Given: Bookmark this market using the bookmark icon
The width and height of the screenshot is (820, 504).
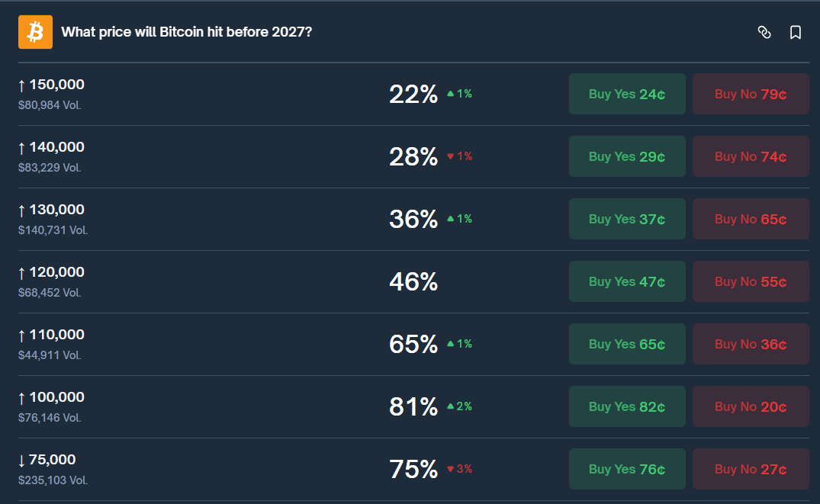Looking at the screenshot, I should pyautogui.click(x=796, y=33).
